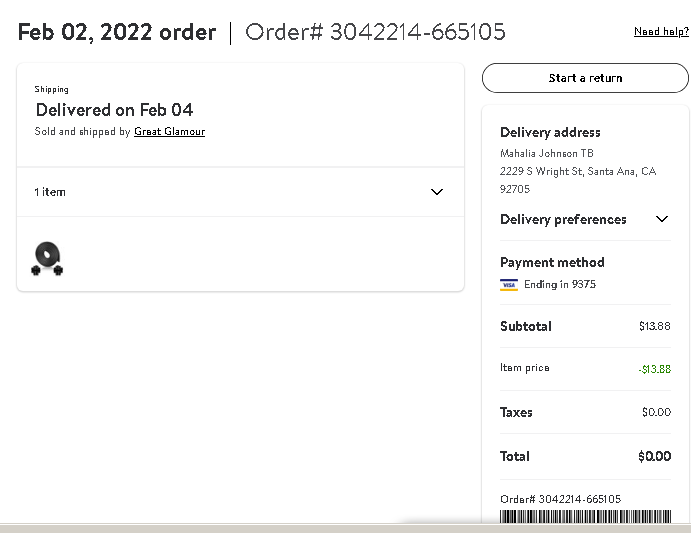The height and width of the screenshot is (533, 691).
Task: Click the Ending in 9375 payment text
Action: 560,284
